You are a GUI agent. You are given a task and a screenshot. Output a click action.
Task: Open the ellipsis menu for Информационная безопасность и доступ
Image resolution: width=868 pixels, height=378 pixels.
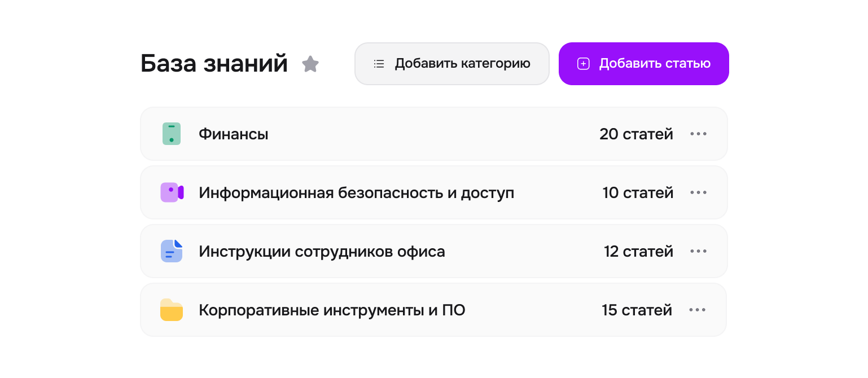coord(699,192)
